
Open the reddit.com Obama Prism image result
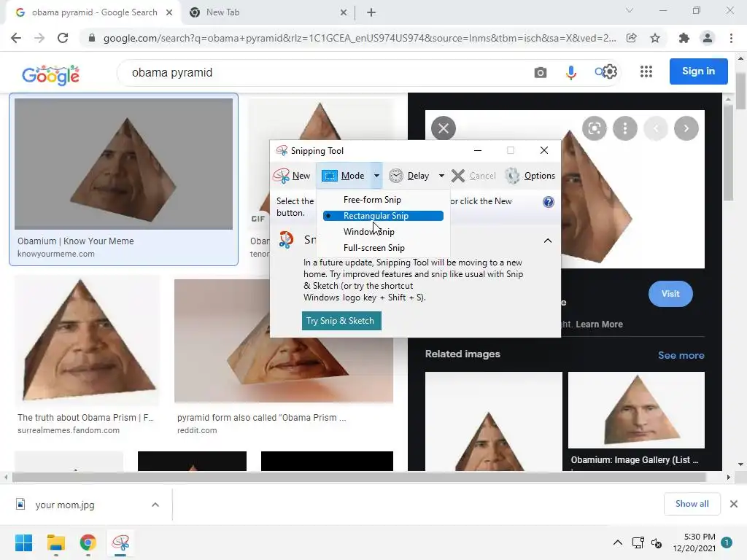[x=284, y=340]
